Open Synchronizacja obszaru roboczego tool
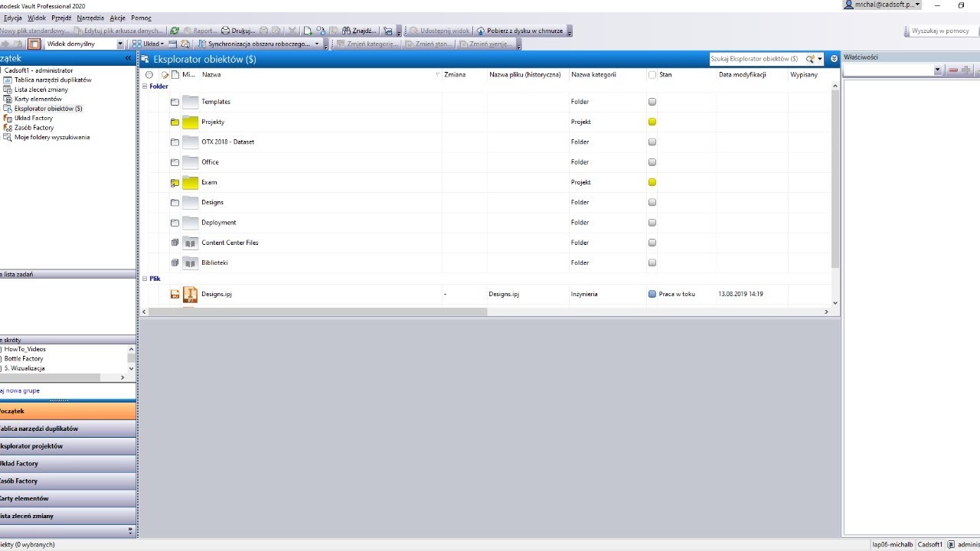 pyautogui.click(x=258, y=44)
